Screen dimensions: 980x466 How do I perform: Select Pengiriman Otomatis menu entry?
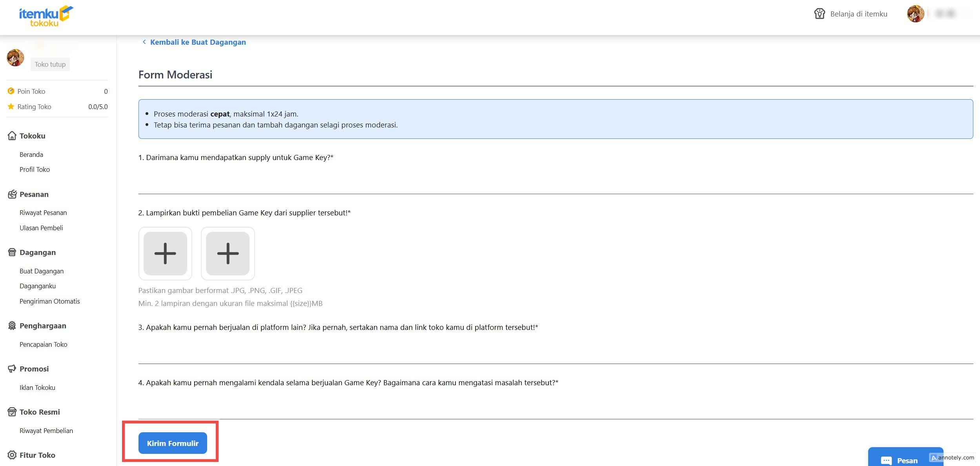[x=49, y=301]
